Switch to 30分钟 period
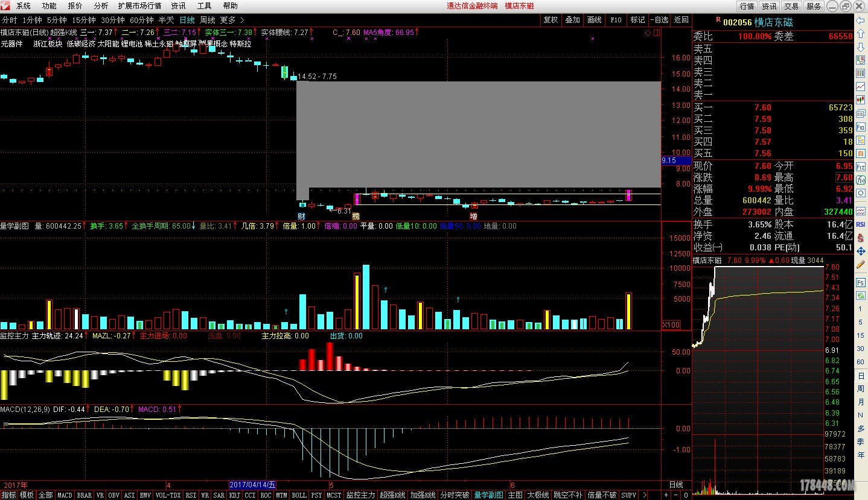The width and height of the screenshot is (868, 500). (x=113, y=20)
